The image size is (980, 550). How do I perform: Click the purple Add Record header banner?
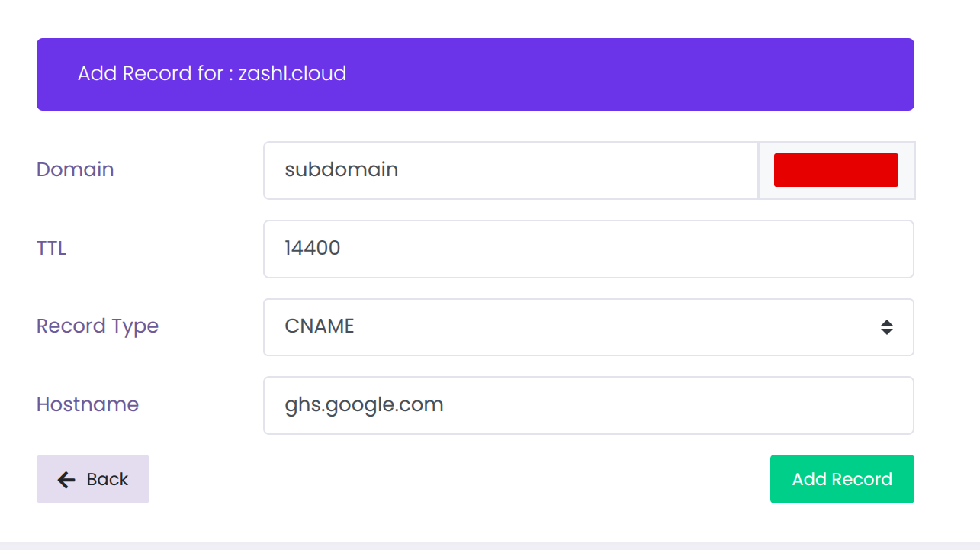coord(475,75)
